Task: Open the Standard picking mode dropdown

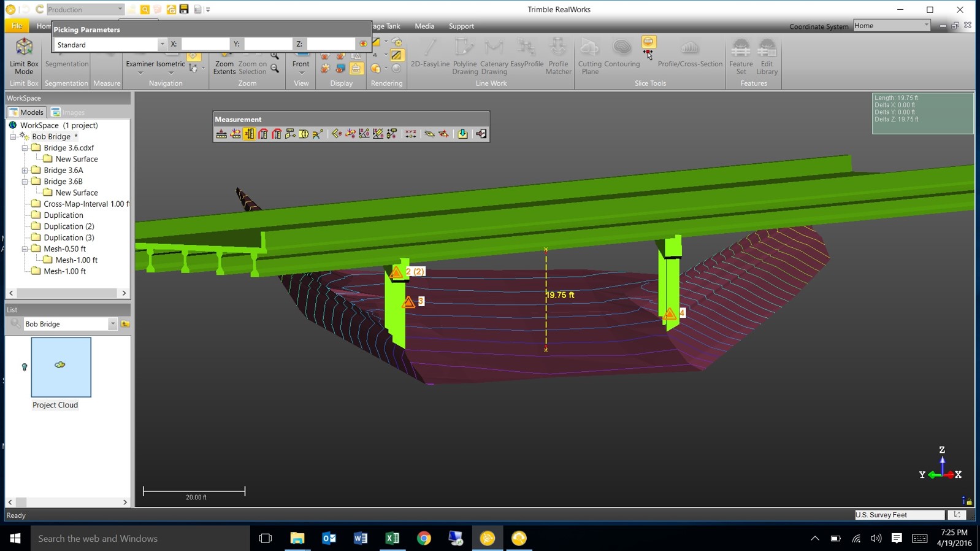Action: [162, 44]
